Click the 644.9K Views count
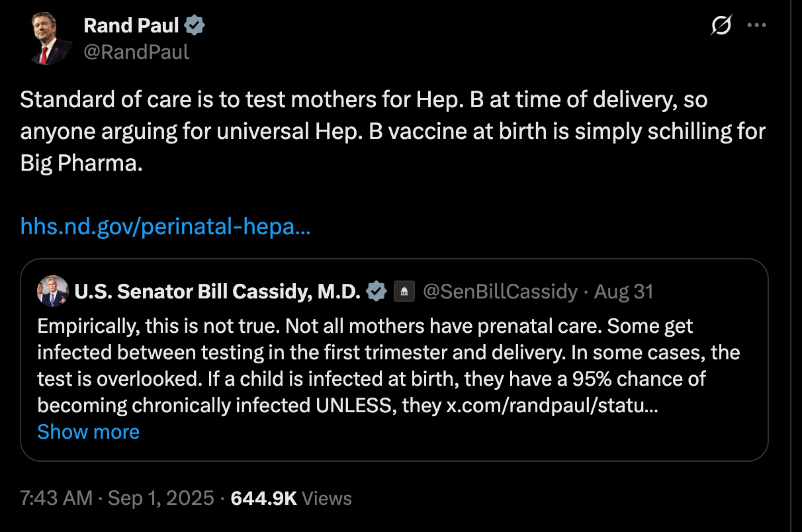This screenshot has width=802, height=532. [290, 498]
